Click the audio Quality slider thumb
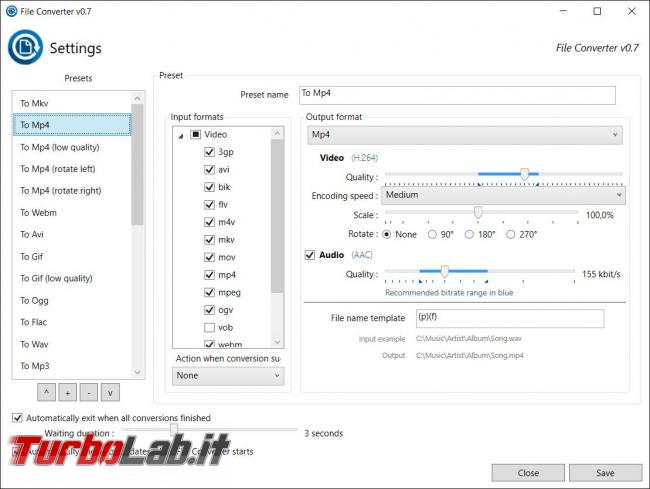650x489 pixels. click(x=444, y=271)
